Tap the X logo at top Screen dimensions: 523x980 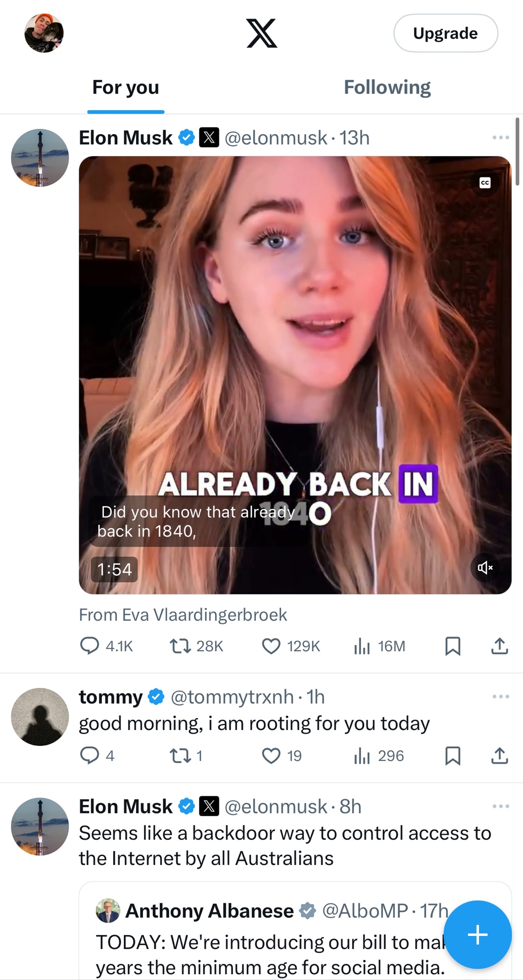tap(261, 33)
